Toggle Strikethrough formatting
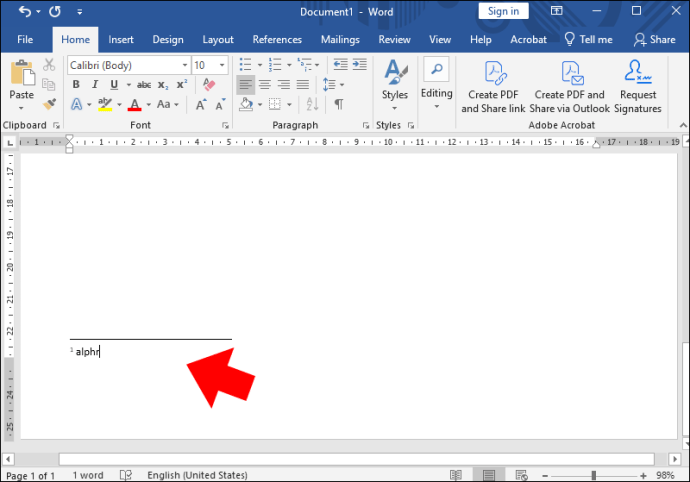This screenshot has width=690, height=482. coord(144,85)
